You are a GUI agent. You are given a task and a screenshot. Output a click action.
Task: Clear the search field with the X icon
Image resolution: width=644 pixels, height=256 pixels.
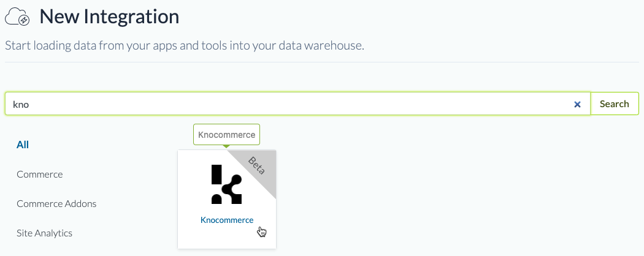(577, 104)
